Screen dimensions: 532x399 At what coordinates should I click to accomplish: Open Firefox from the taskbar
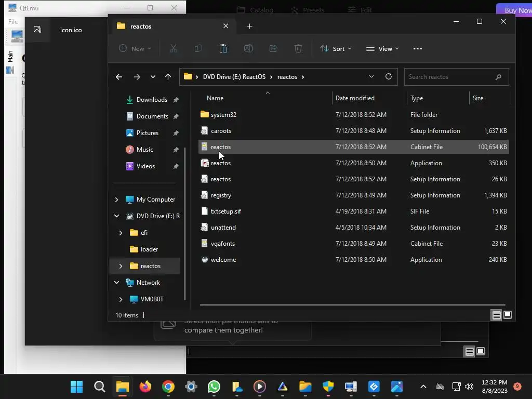pyautogui.click(x=145, y=387)
